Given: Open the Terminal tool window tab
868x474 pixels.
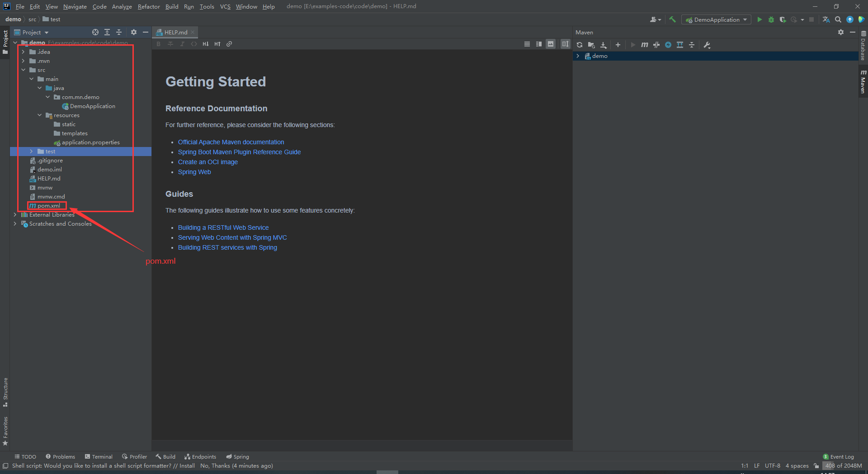Looking at the screenshot, I should [x=99, y=457].
